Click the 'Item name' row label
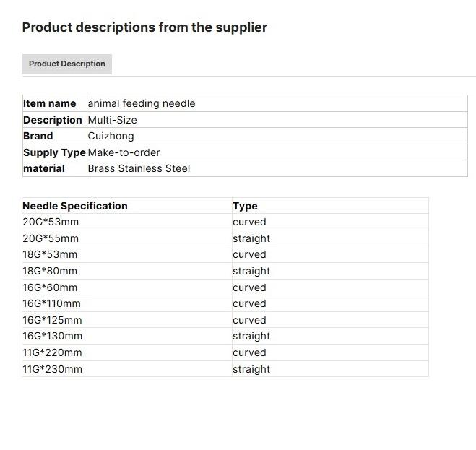Image resolution: width=476 pixels, height=450 pixels. pos(50,103)
